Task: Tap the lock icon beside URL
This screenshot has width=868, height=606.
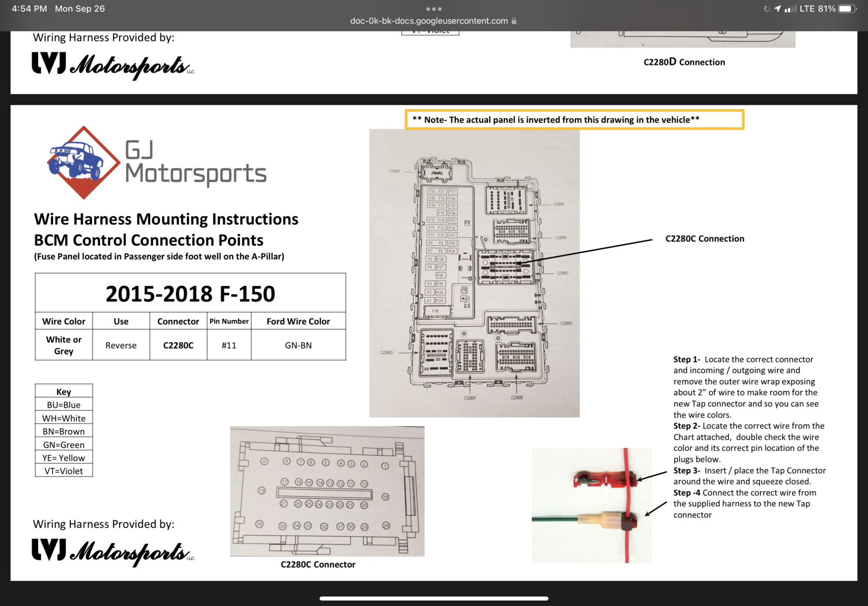Action: 514,21
